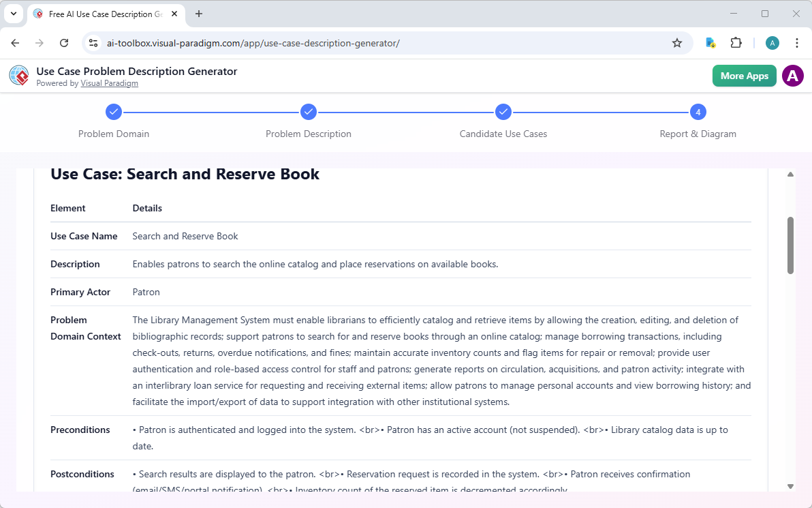Open the Visual Paradigm link
This screenshot has height=508, width=812.
point(109,83)
